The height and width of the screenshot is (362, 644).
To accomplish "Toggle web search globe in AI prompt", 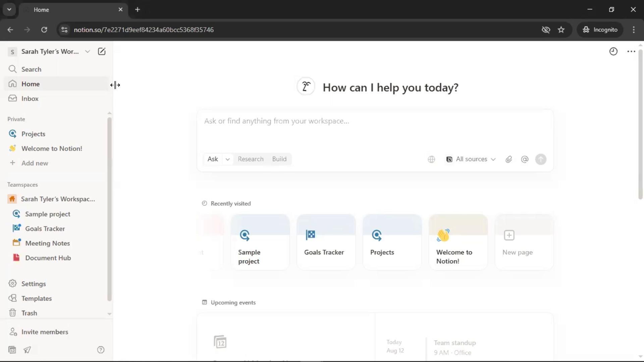I will pos(431,159).
